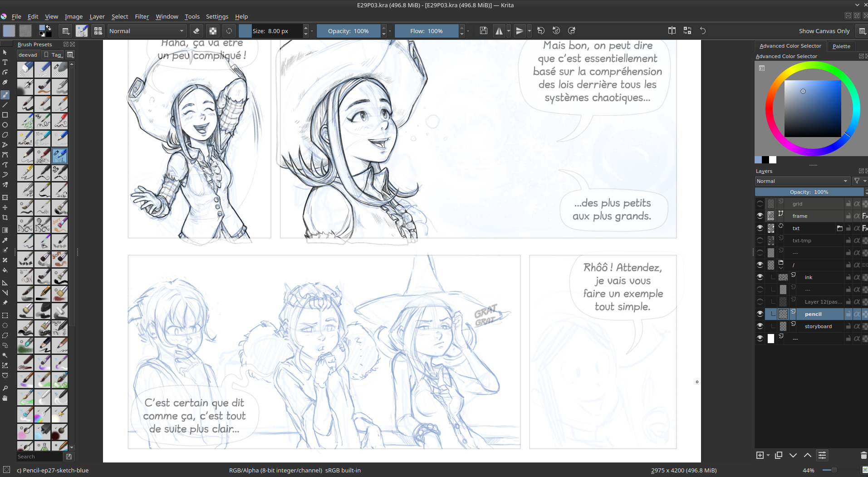Toggle eraser mode in the toolbar
Image resolution: width=868 pixels, height=477 pixels.
[196, 31]
